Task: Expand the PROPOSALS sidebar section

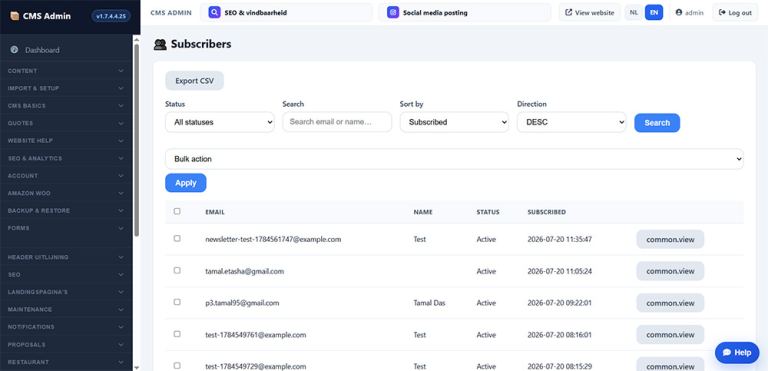Action: (66, 345)
